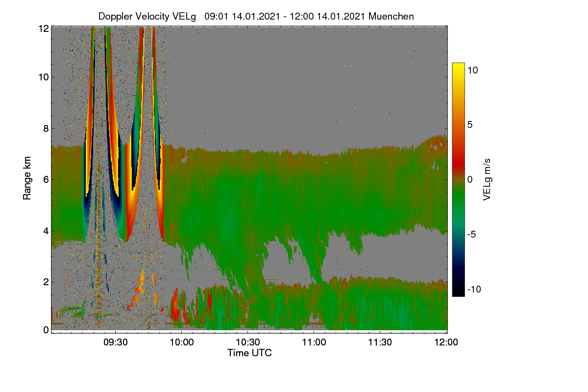Click the colorbar label -10
Image resolution: width=588 pixels, height=392 pixels.
click(474, 290)
